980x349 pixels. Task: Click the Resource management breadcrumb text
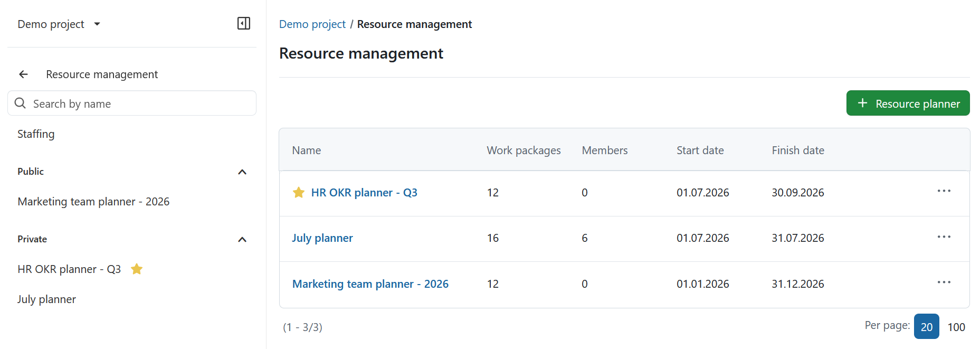point(414,24)
